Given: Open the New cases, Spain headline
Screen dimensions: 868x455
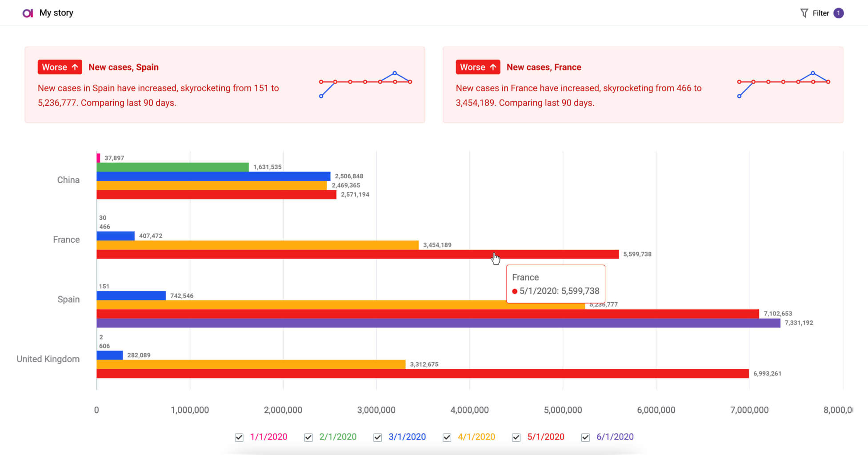Looking at the screenshot, I should tap(124, 67).
